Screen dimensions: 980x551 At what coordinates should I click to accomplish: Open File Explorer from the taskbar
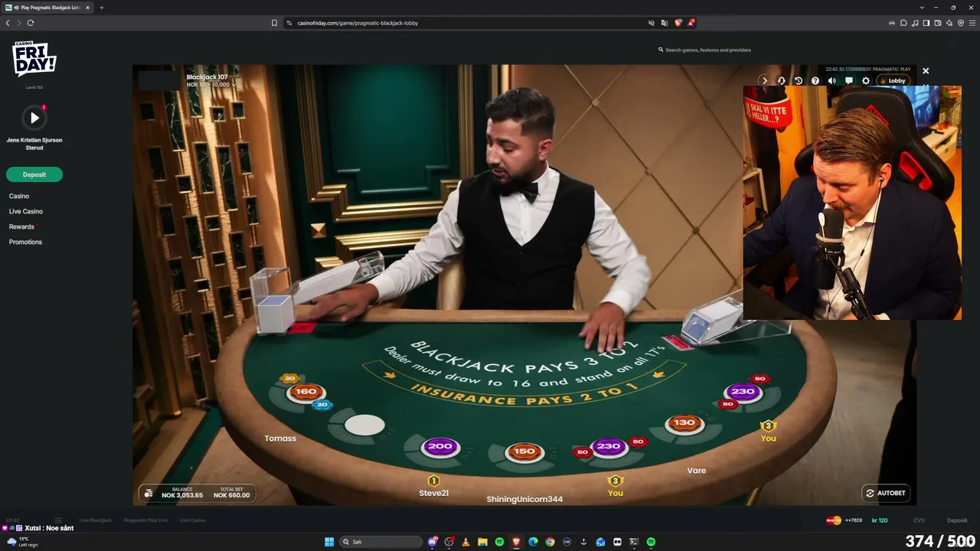(x=482, y=542)
